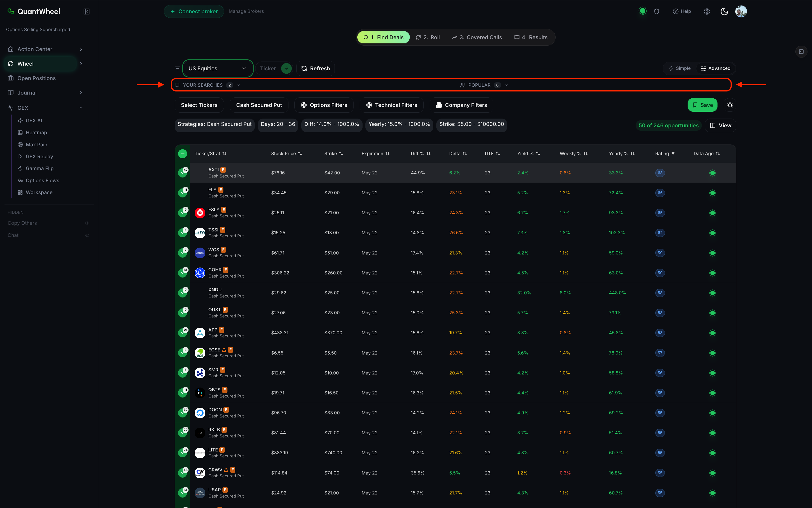Click the warning triangle on EOSE
812x508 pixels.
click(x=224, y=350)
